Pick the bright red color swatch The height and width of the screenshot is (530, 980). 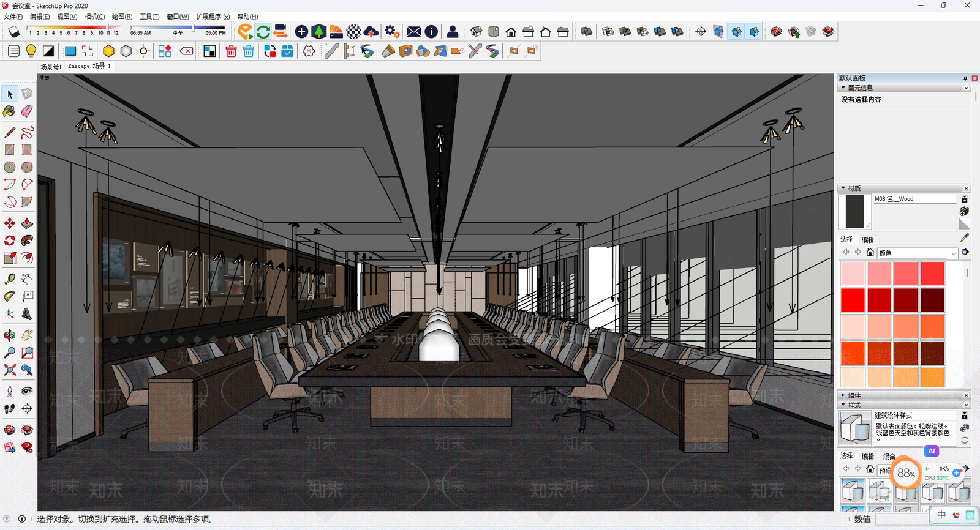[x=853, y=300]
